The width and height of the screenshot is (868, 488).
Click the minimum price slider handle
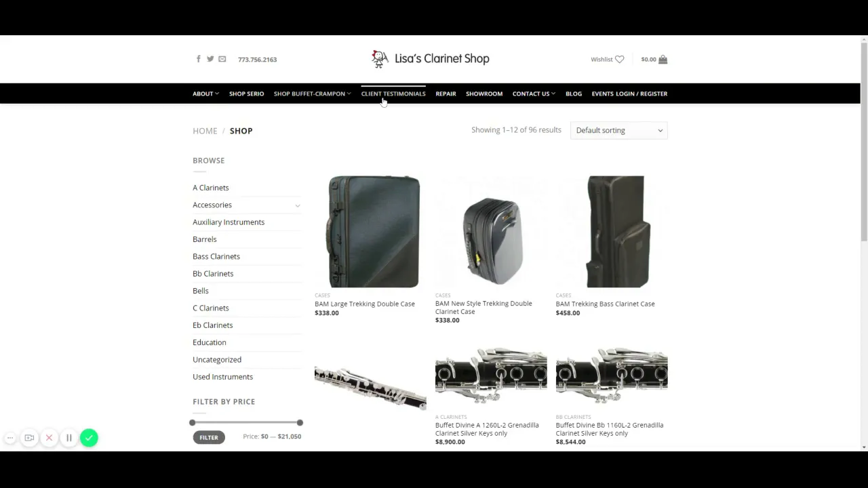pos(193,423)
